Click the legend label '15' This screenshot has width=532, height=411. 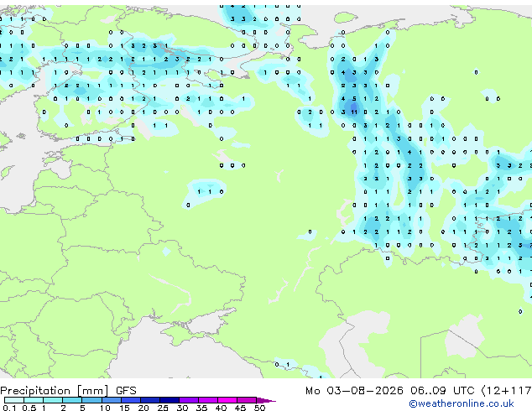[x=124, y=408]
